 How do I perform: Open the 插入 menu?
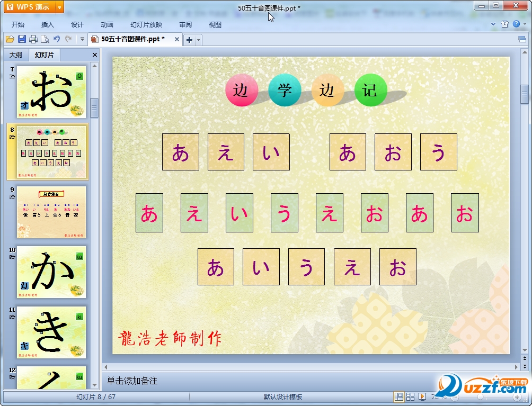pyautogui.click(x=48, y=24)
